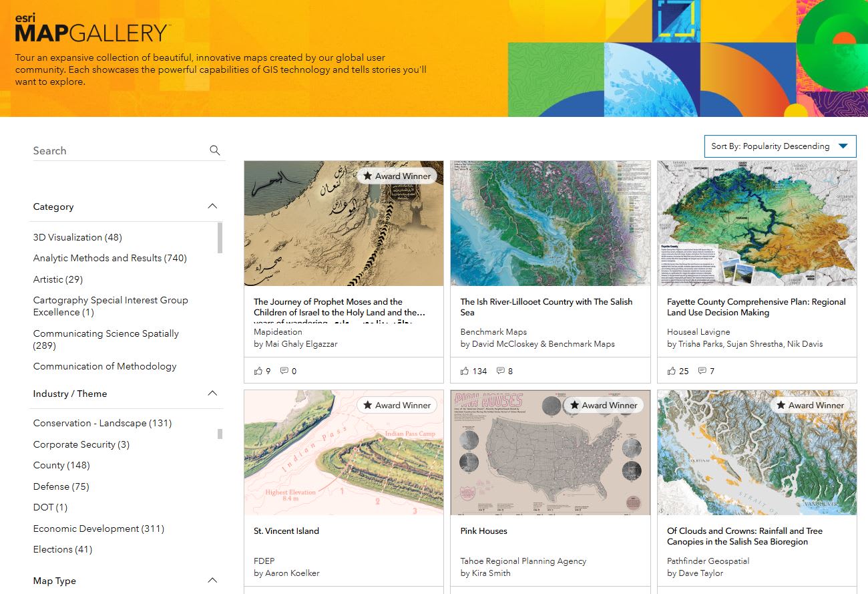Click the Industry / Theme list scrollbar
The height and width of the screenshot is (594, 868).
[220, 434]
